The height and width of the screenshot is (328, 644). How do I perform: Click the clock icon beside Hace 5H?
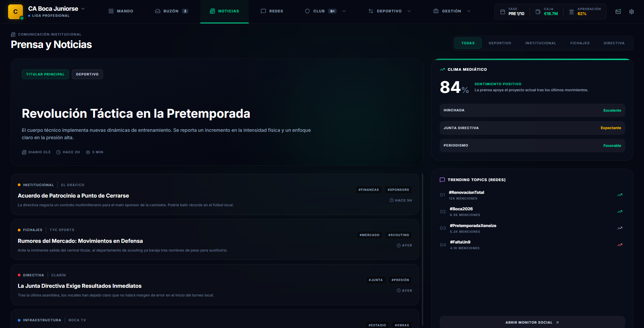pos(392,200)
